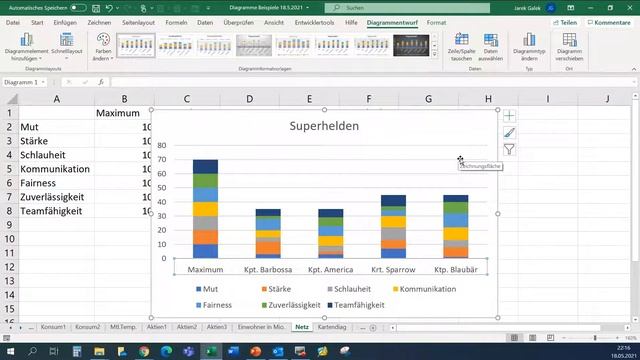Click the Mut legend entry

pyautogui.click(x=207, y=289)
